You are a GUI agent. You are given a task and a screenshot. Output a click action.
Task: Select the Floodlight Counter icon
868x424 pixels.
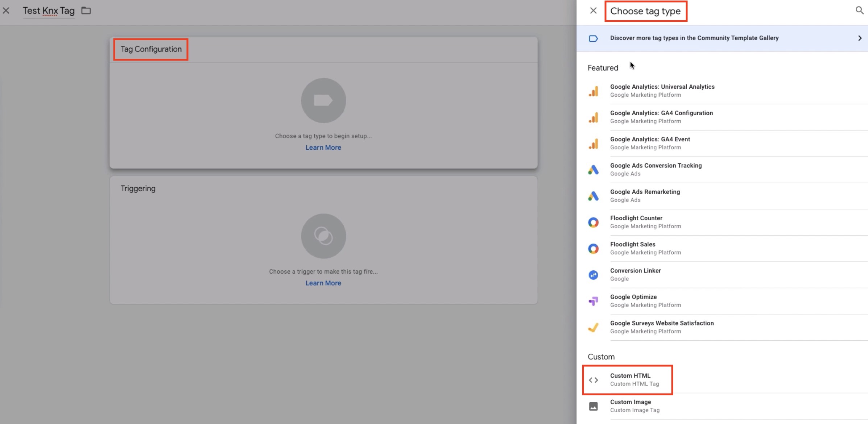click(x=593, y=222)
